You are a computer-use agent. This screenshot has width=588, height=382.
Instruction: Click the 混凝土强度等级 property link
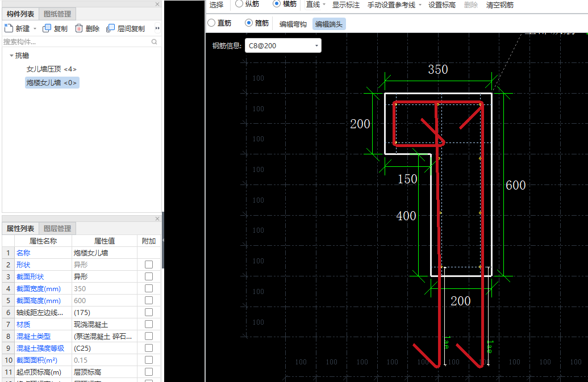coord(40,349)
